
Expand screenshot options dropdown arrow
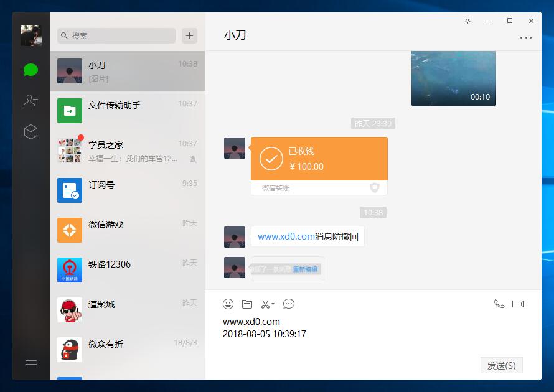click(x=273, y=305)
